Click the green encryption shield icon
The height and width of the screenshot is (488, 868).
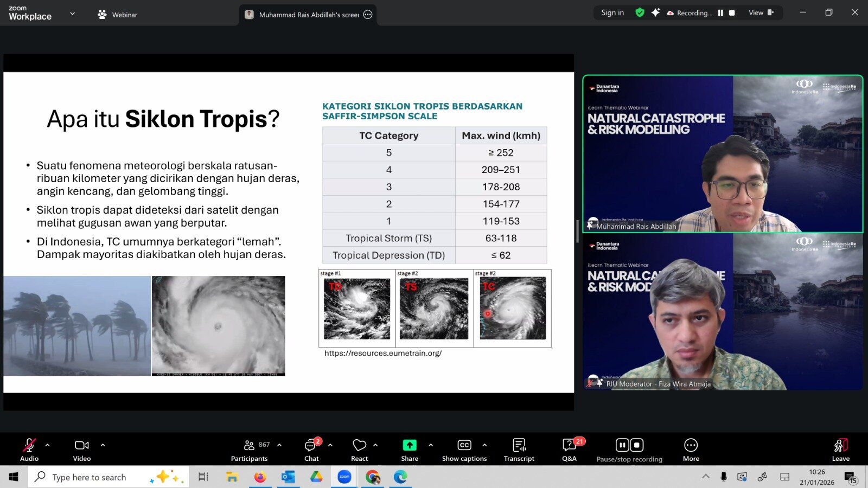click(x=640, y=12)
